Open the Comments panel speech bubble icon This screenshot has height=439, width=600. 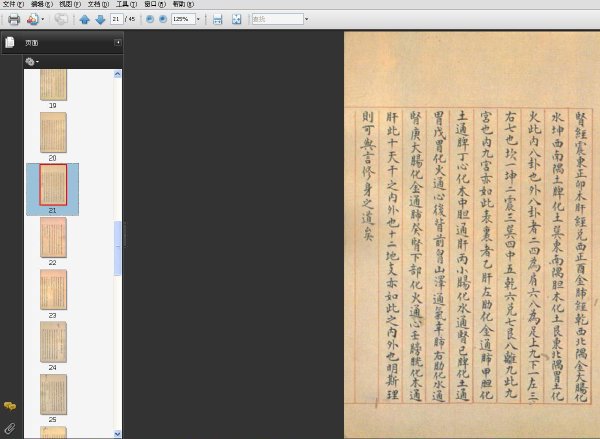pyautogui.click(x=10, y=406)
